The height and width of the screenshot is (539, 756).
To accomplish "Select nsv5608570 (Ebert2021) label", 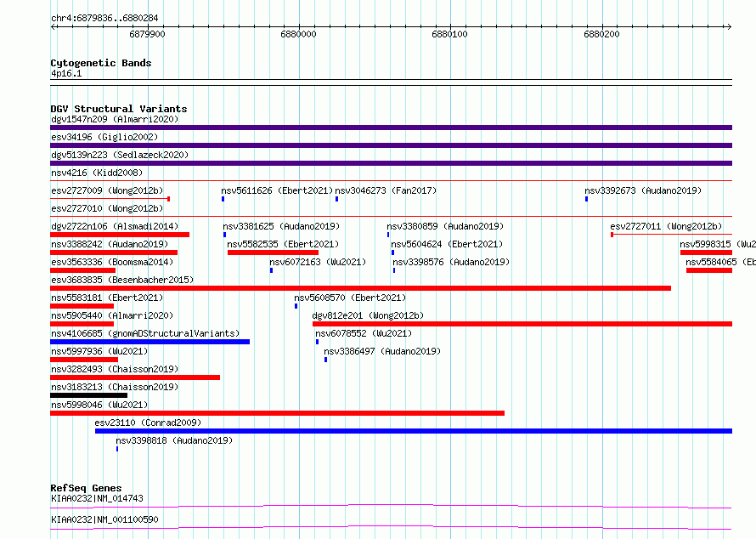I will 350,298.
